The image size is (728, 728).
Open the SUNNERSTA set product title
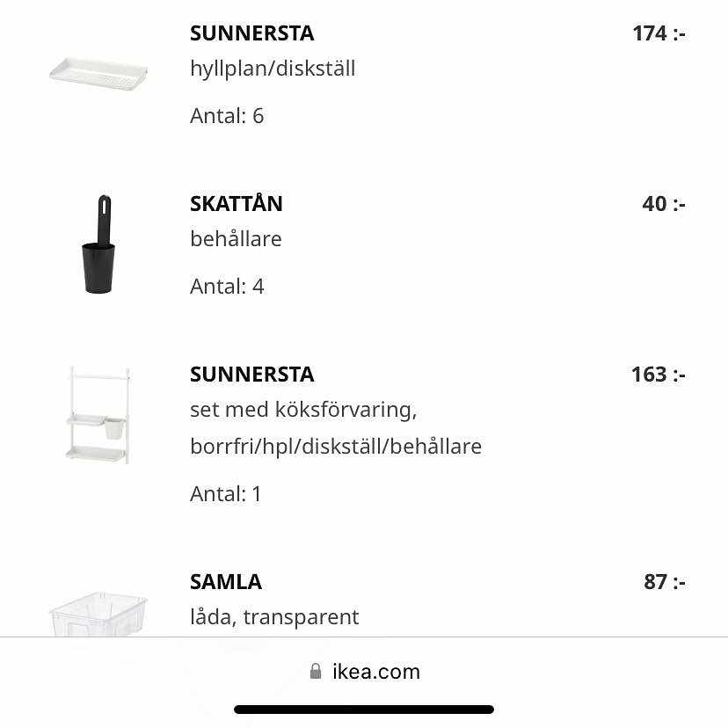(251, 375)
